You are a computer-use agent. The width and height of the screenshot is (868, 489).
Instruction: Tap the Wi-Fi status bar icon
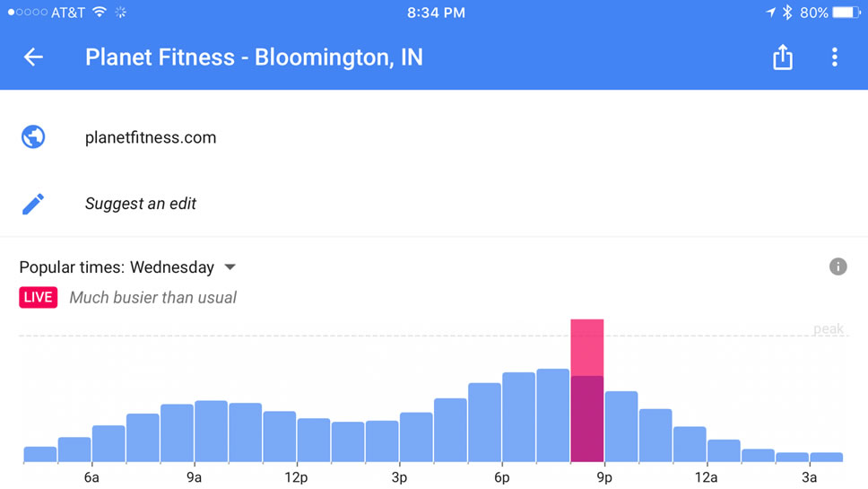(99, 13)
